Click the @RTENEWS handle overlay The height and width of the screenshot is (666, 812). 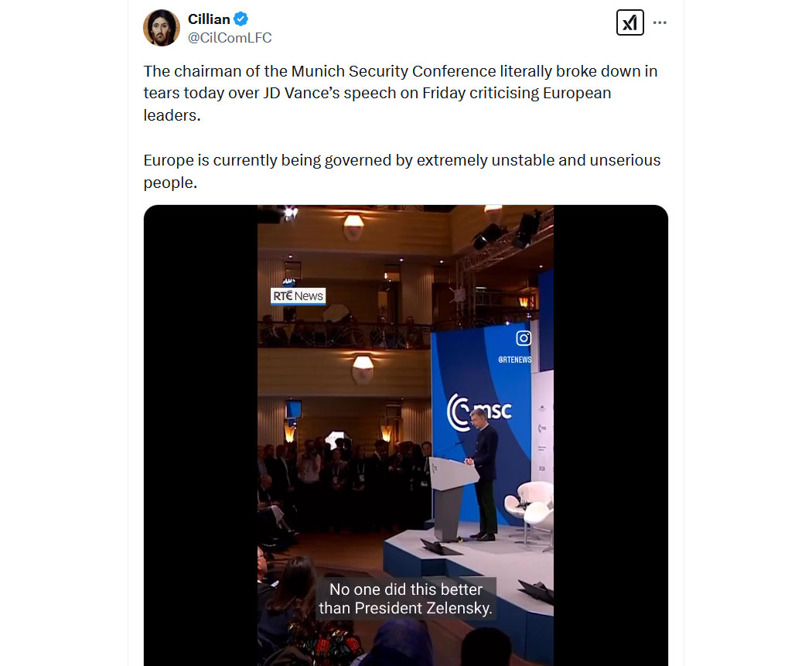point(515,360)
